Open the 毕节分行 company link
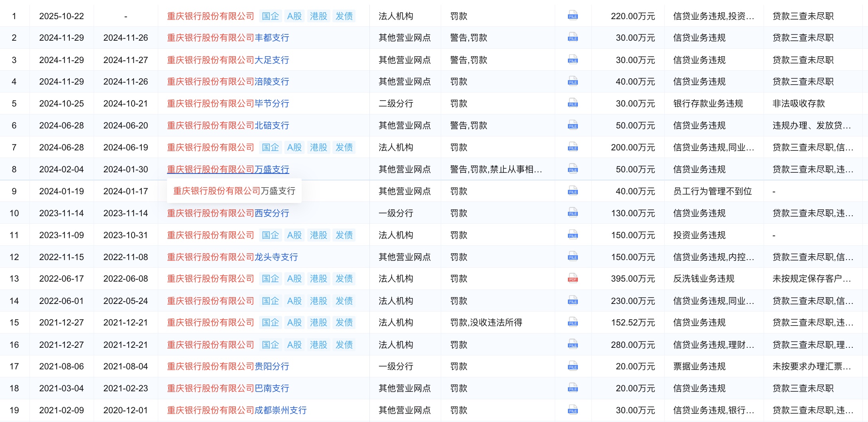 click(x=228, y=104)
